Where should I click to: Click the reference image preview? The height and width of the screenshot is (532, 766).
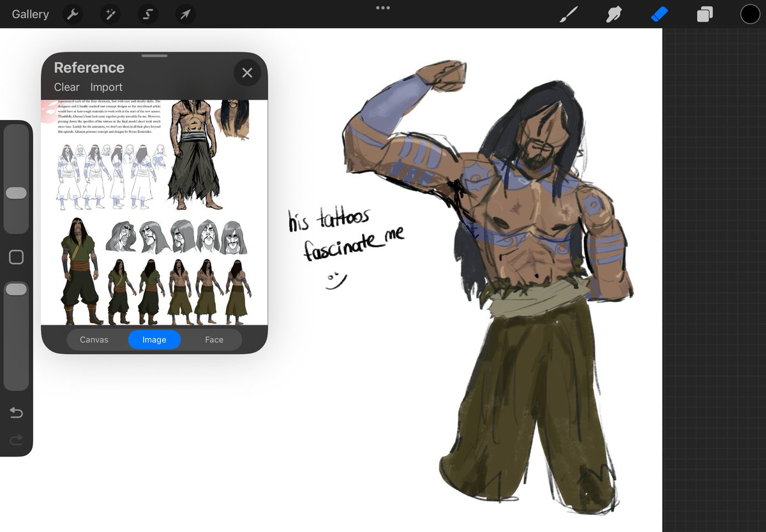tap(154, 212)
